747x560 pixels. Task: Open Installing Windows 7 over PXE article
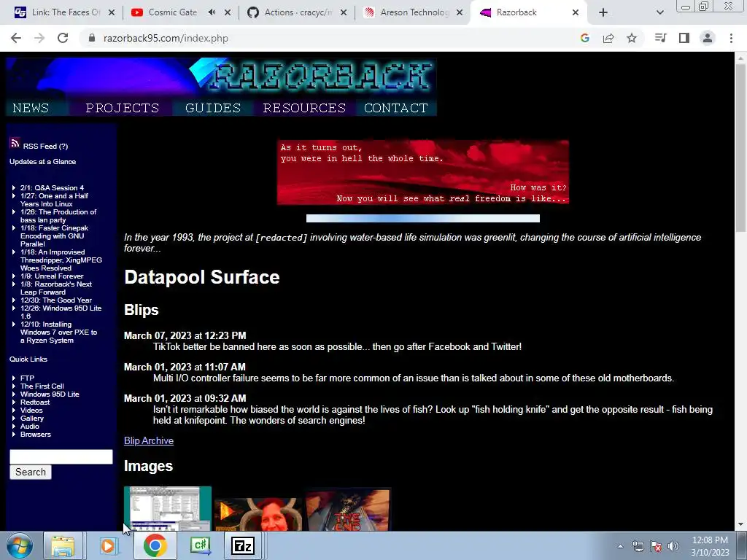tap(58, 332)
